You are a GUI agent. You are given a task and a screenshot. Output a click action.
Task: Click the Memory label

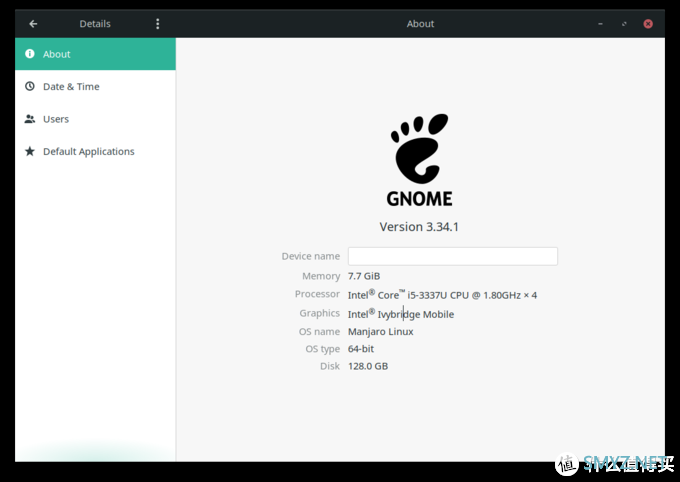coord(321,276)
